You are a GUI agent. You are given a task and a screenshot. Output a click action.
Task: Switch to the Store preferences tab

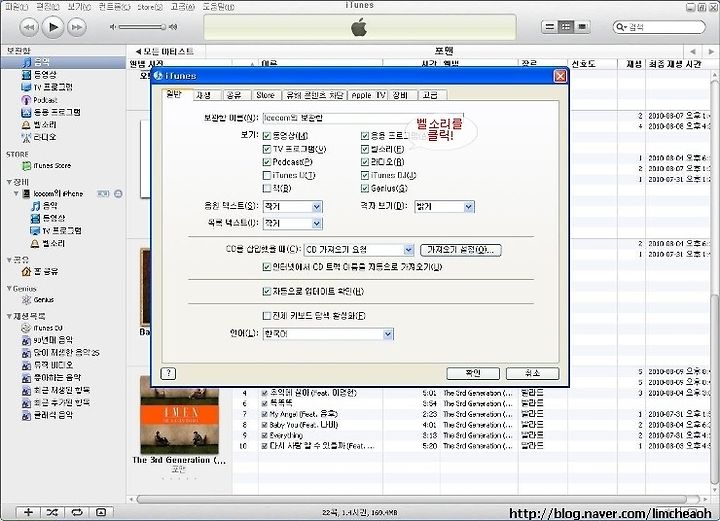[x=265, y=95]
